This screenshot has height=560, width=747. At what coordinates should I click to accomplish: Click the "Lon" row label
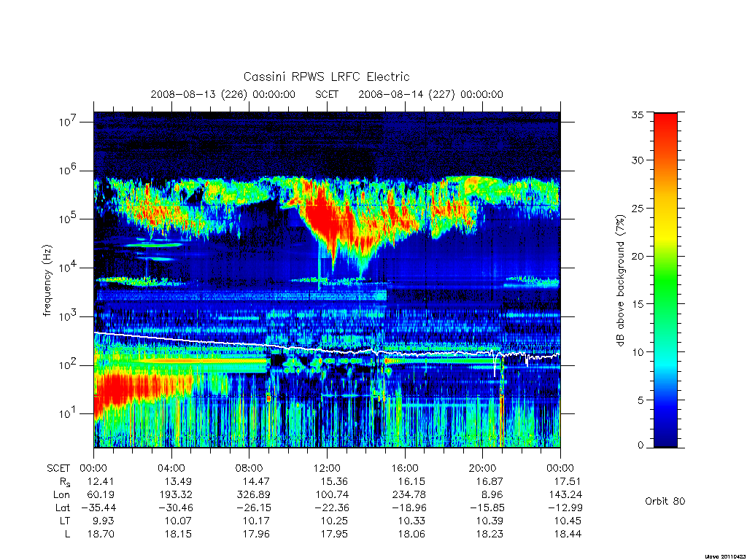[62, 495]
